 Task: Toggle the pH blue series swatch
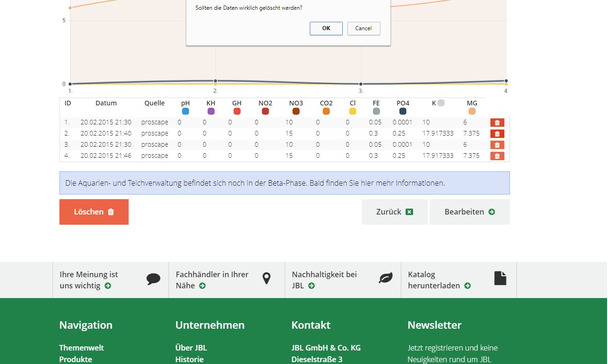pos(185,111)
